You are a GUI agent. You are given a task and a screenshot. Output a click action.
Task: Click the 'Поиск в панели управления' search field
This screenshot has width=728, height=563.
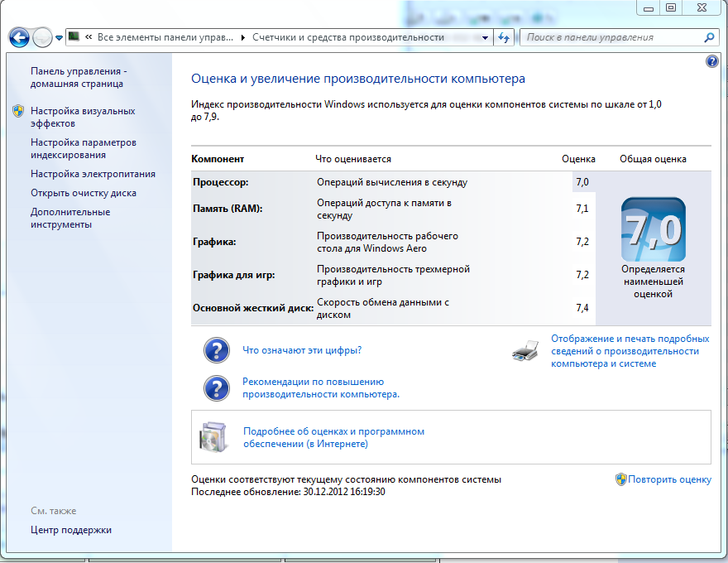tap(612, 37)
